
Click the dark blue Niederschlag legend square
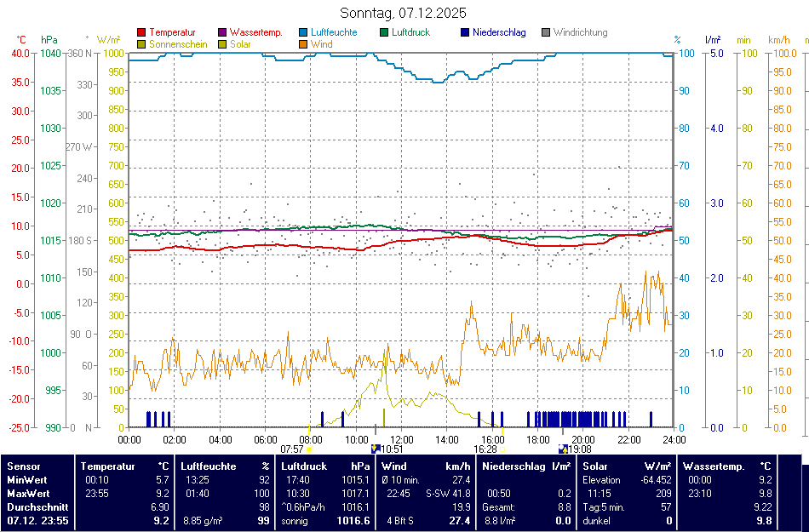pyautogui.click(x=465, y=33)
